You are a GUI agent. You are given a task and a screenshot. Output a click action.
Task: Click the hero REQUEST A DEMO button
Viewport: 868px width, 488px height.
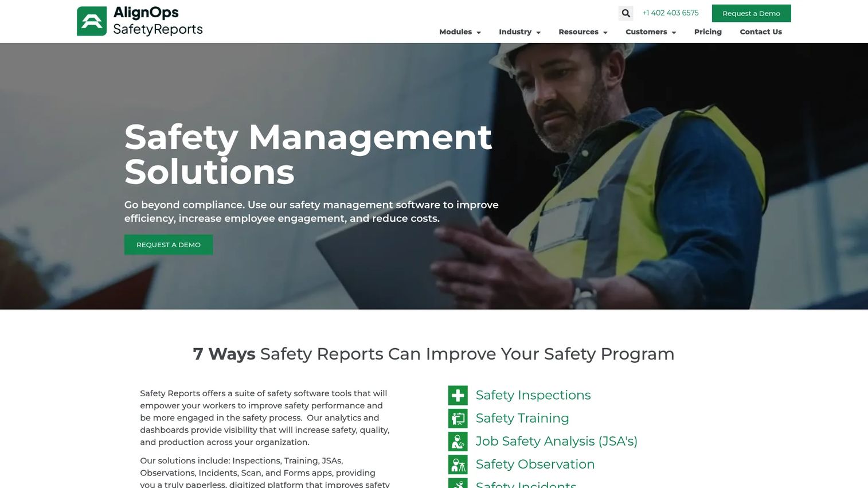[x=169, y=245]
